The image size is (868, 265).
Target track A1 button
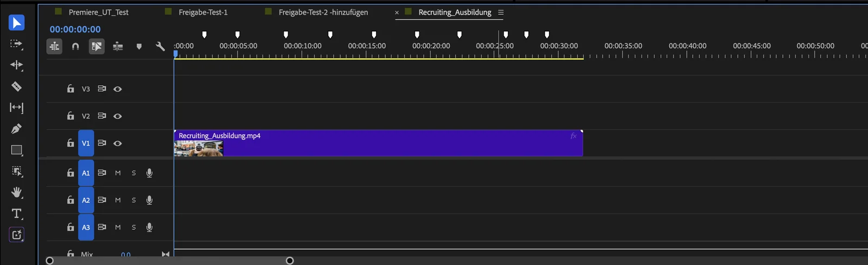[x=86, y=173]
